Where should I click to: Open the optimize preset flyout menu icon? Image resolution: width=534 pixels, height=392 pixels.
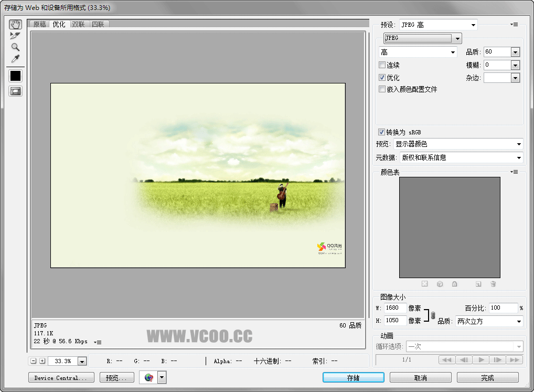[x=514, y=25]
